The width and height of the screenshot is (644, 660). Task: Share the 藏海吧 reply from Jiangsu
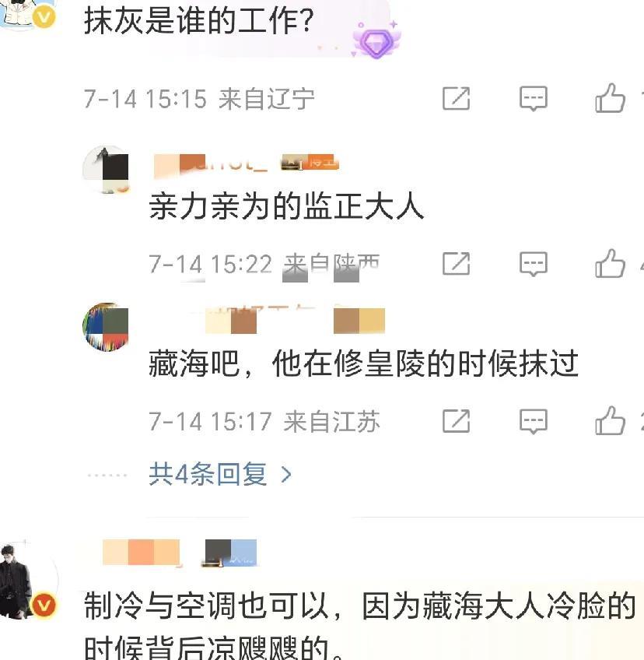[456, 421]
